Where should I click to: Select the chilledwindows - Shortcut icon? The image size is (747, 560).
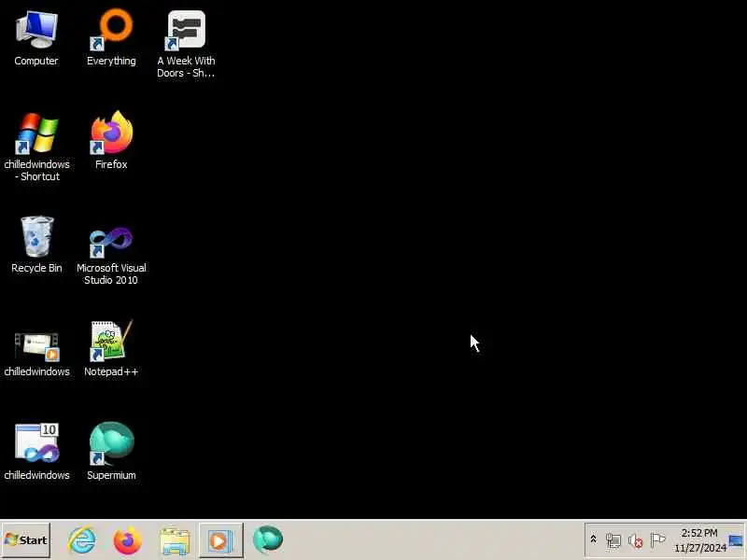pos(36,147)
